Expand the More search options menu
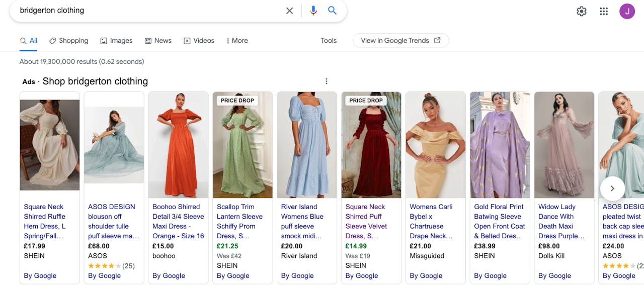Image resolution: width=644 pixels, height=291 pixels. pos(237,41)
